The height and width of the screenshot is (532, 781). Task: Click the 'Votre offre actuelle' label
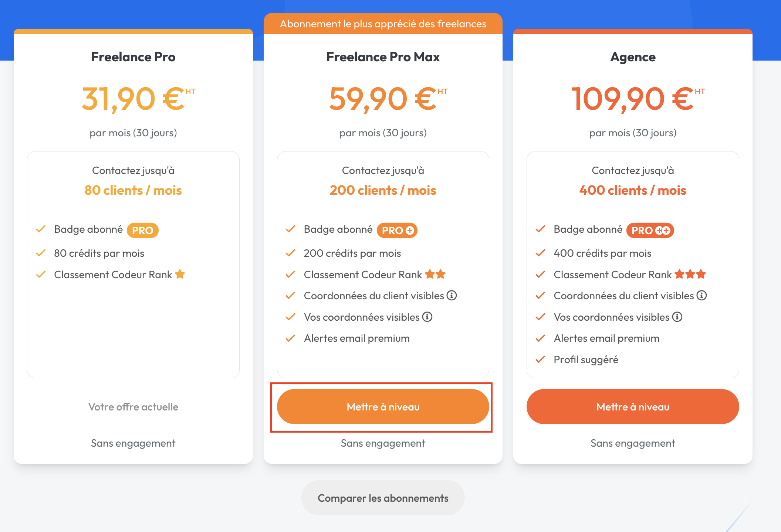pos(133,407)
